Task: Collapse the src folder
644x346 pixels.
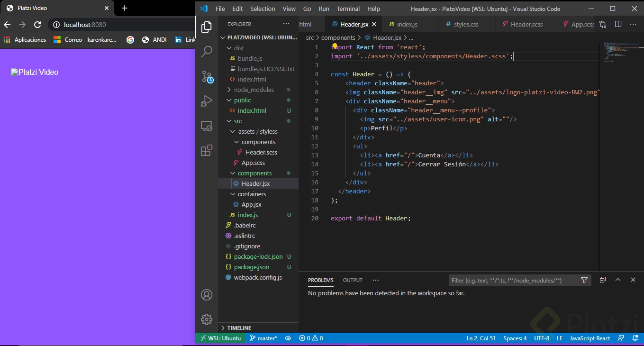Action: click(x=237, y=121)
